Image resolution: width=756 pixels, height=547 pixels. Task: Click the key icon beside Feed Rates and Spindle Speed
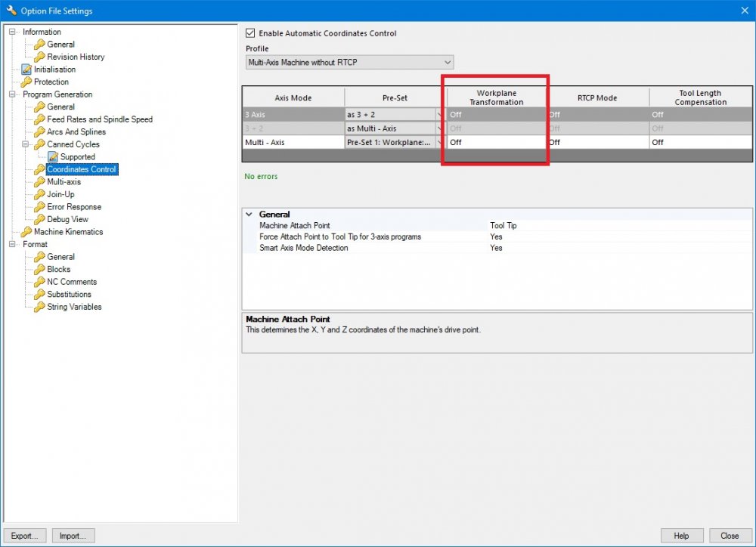[39, 119]
